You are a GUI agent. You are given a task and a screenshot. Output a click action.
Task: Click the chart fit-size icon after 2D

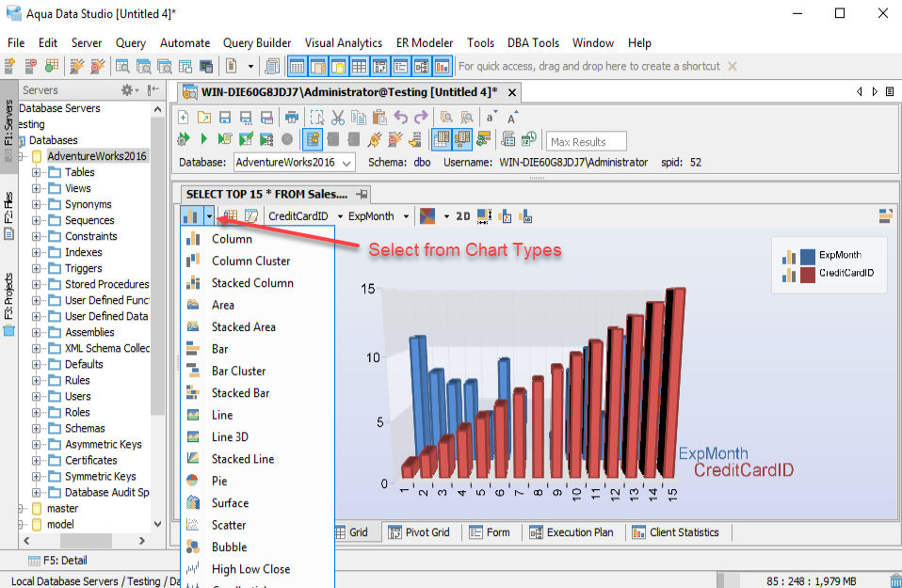(x=484, y=216)
